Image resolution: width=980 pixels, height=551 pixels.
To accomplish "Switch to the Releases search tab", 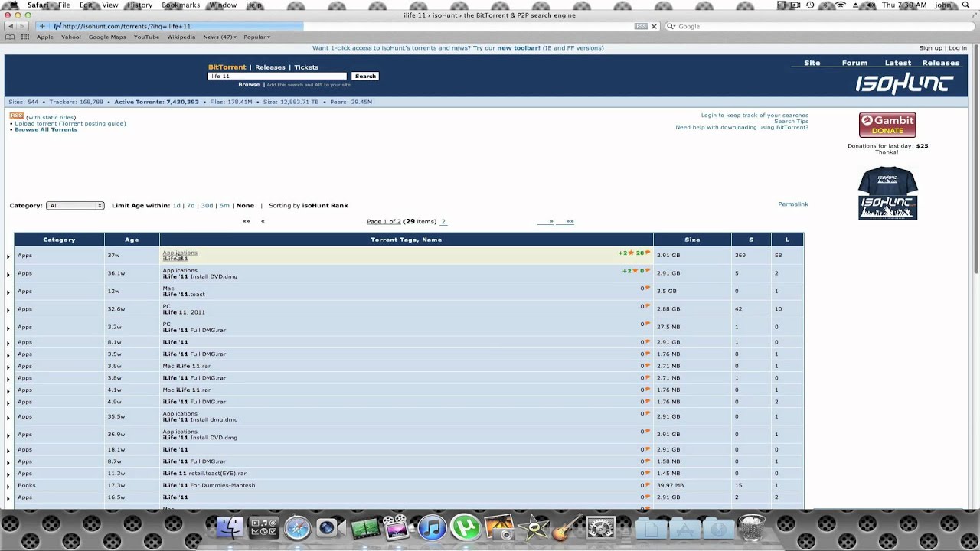I will 270,67.
